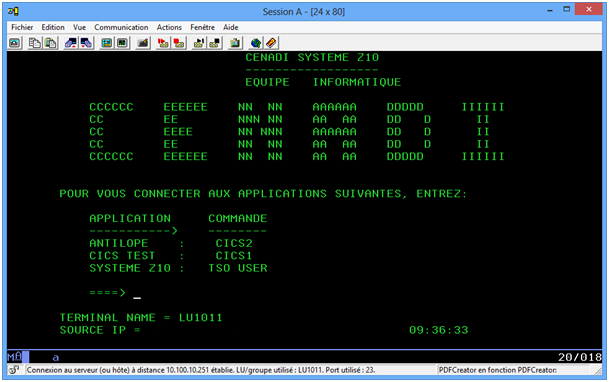
Task: Open the Aide menu
Action: click(x=231, y=27)
